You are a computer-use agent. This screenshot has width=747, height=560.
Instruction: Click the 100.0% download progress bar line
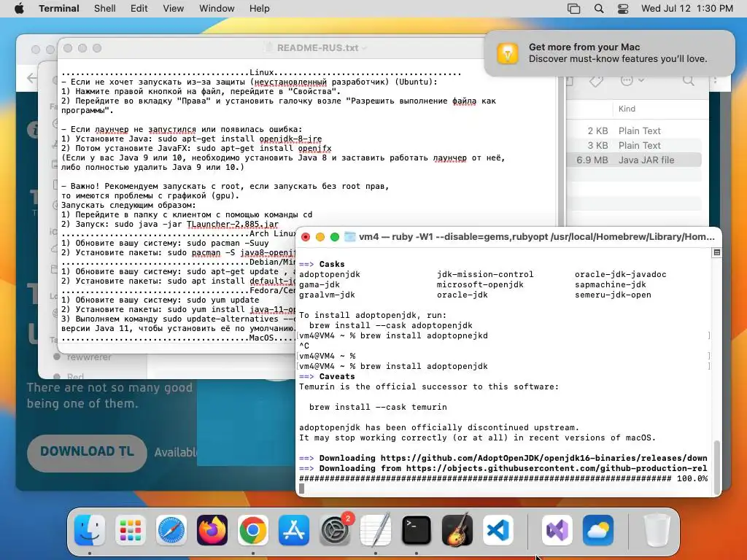coord(503,478)
